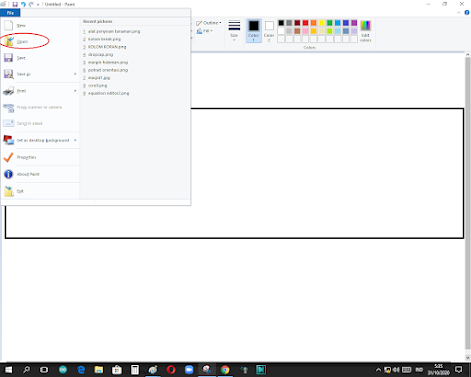Launch Google Chrome from the taskbar
The image size is (471, 377).
[225, 370]
